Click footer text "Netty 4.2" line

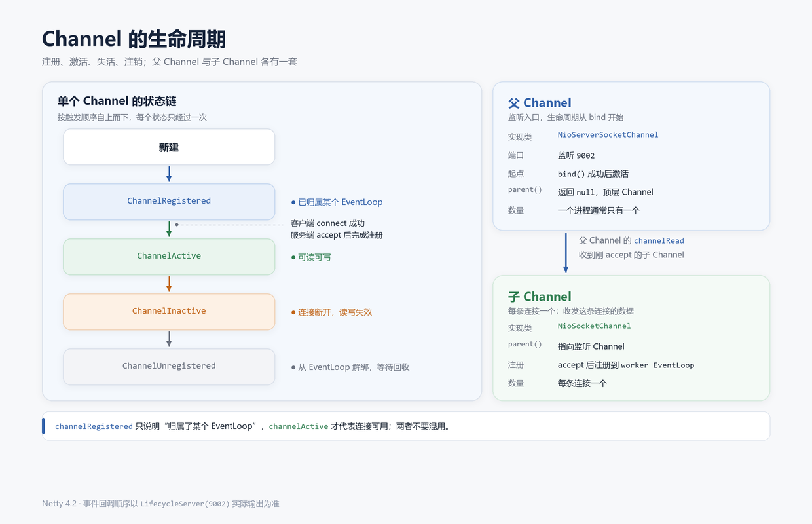pyautogui.click(x=160, y=504)
